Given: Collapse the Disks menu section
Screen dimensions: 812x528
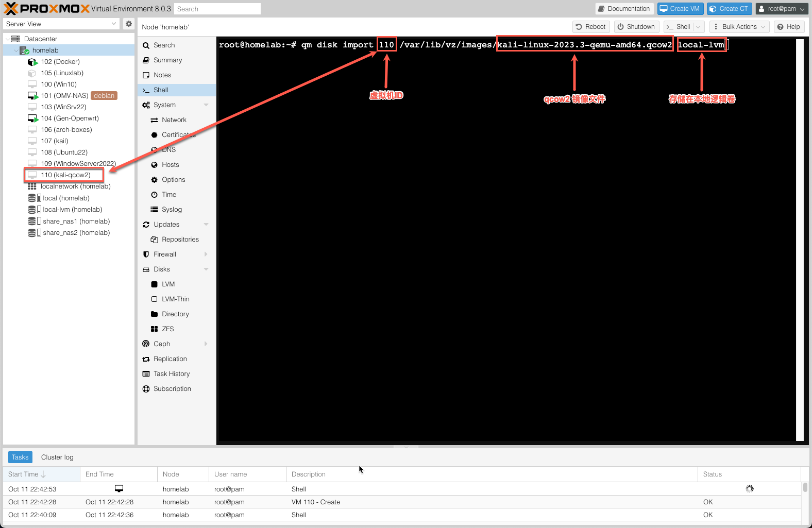Looking at the screenshot, I should (206, 269).
